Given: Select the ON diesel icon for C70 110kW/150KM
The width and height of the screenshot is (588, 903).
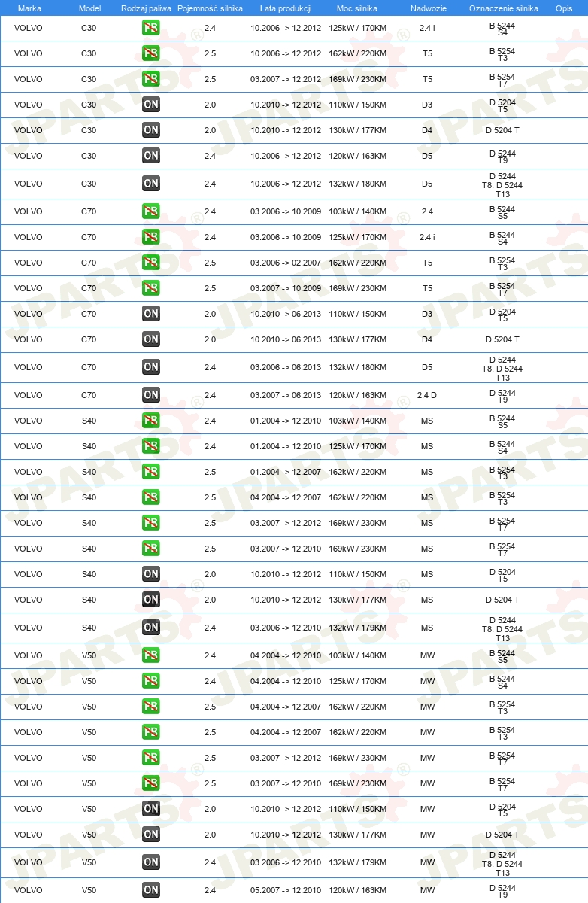Looking at the screenshot, I should click(x=151, y=315).
